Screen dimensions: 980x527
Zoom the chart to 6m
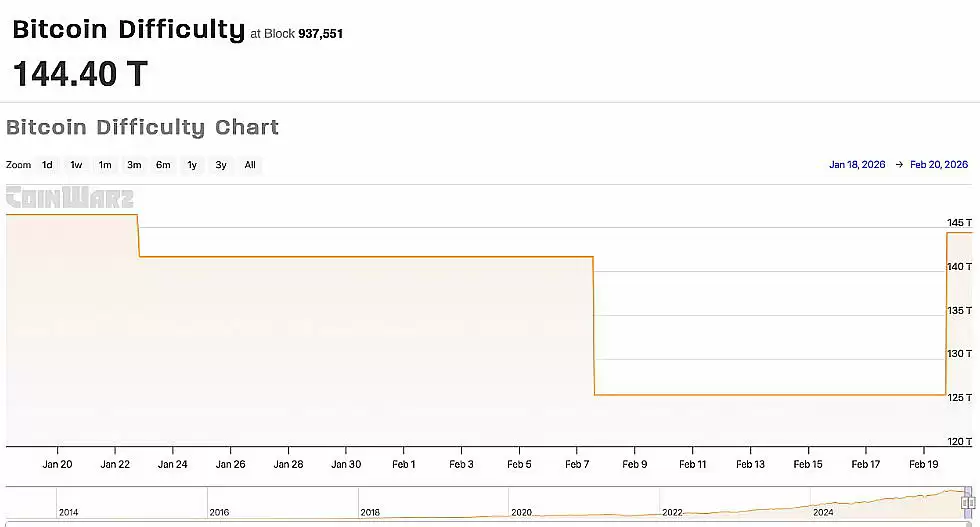click(x=163, y=165)
